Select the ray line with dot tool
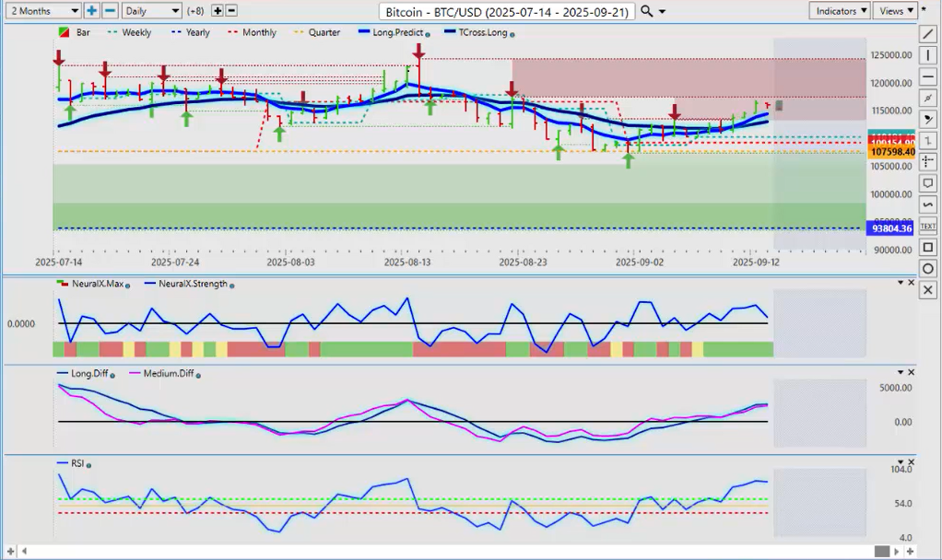Viewport: 942px width, 560px height. pyautogui.click(x=928, y=120)
